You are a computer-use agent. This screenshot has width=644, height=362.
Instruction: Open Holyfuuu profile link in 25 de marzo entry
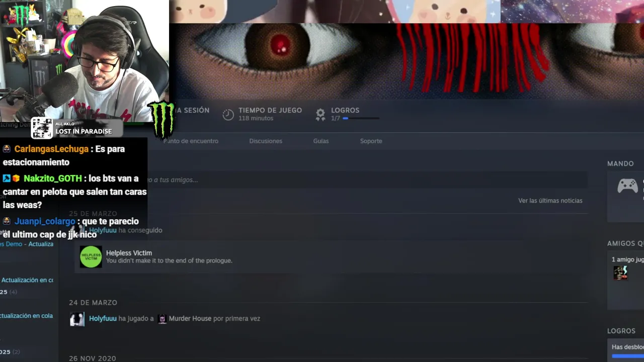[x=103, y=230]
